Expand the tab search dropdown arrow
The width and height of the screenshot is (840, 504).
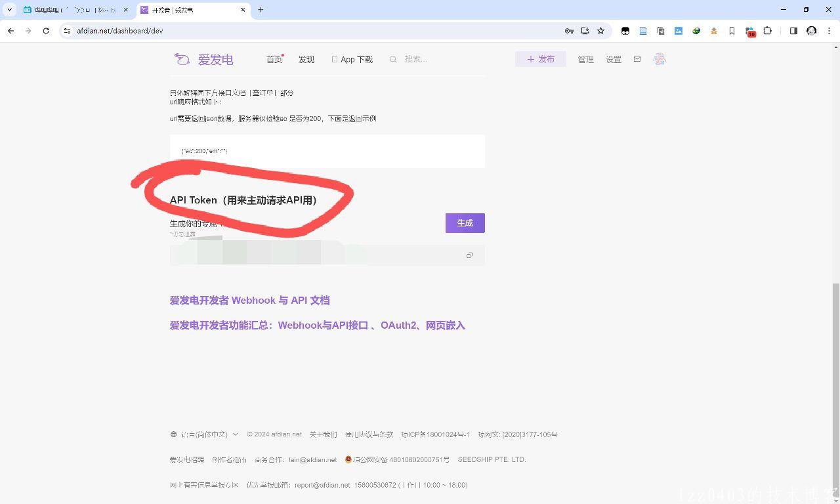(10, 10)
